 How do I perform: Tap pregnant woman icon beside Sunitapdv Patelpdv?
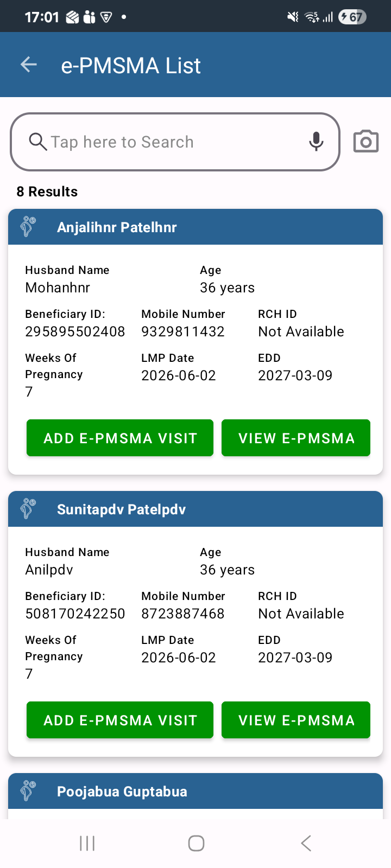tap(28, 509)
